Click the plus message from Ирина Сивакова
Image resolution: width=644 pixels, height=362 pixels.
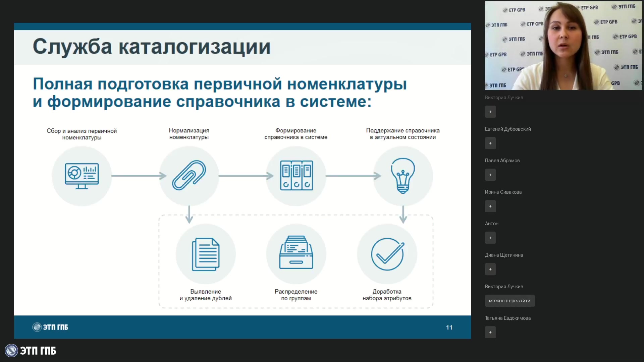pos(490,206)
